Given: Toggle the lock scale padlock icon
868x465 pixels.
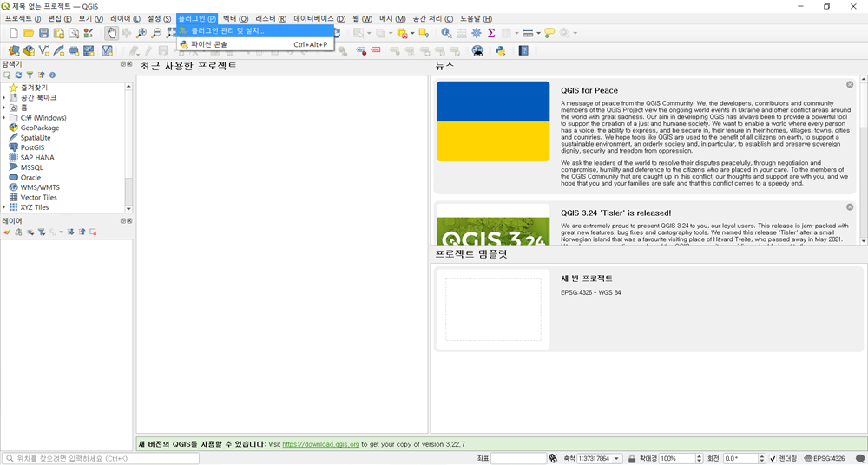Looking at the screenshot, I should click(x=632, y=458).
